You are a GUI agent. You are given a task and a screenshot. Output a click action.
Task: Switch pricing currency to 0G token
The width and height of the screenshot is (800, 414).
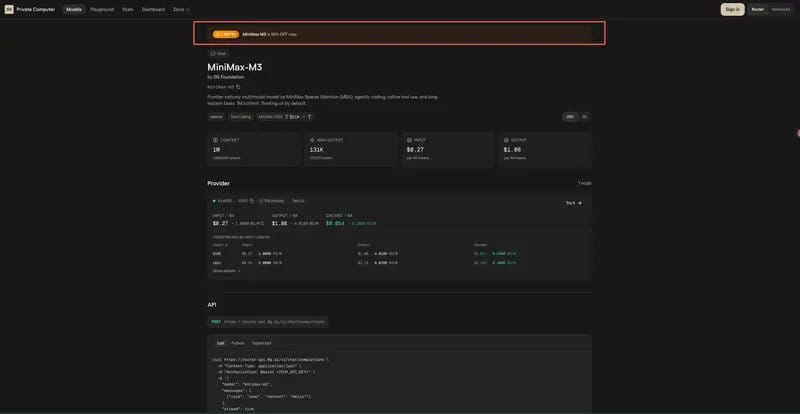click(585, 117)
